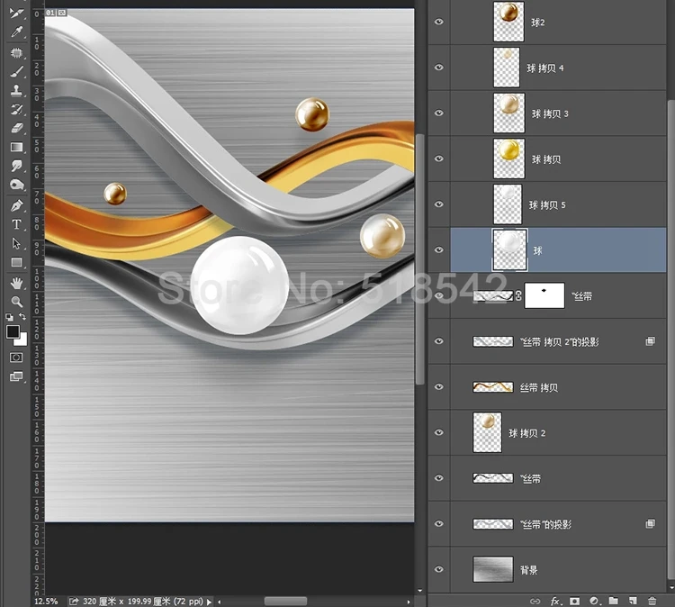Open new adjustment layer menu

[595, 601]
